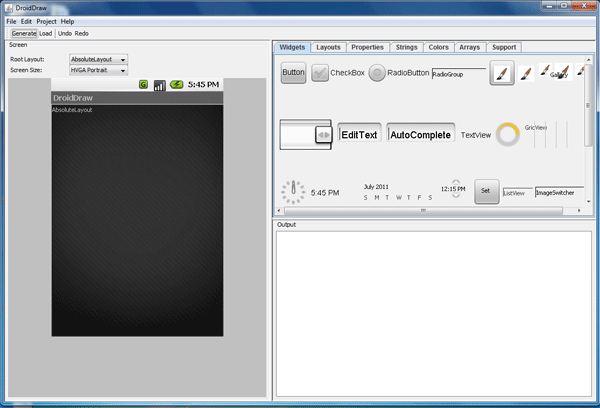Click Redo in the toolbar
The image size is (600, 408).
point(82,33)
